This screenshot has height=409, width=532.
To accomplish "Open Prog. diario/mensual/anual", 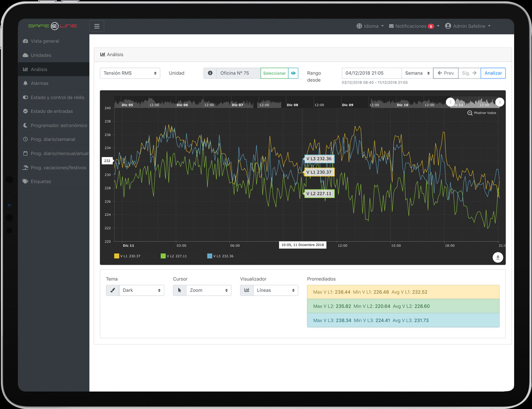I will point(54,153).
